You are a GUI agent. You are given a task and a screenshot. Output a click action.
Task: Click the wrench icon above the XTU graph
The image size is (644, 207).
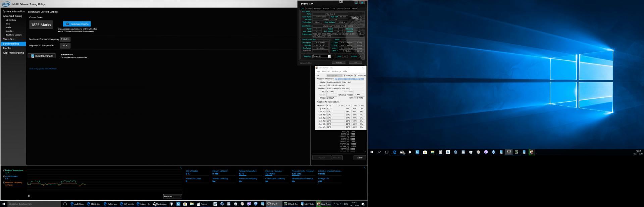tap(181, 168)
